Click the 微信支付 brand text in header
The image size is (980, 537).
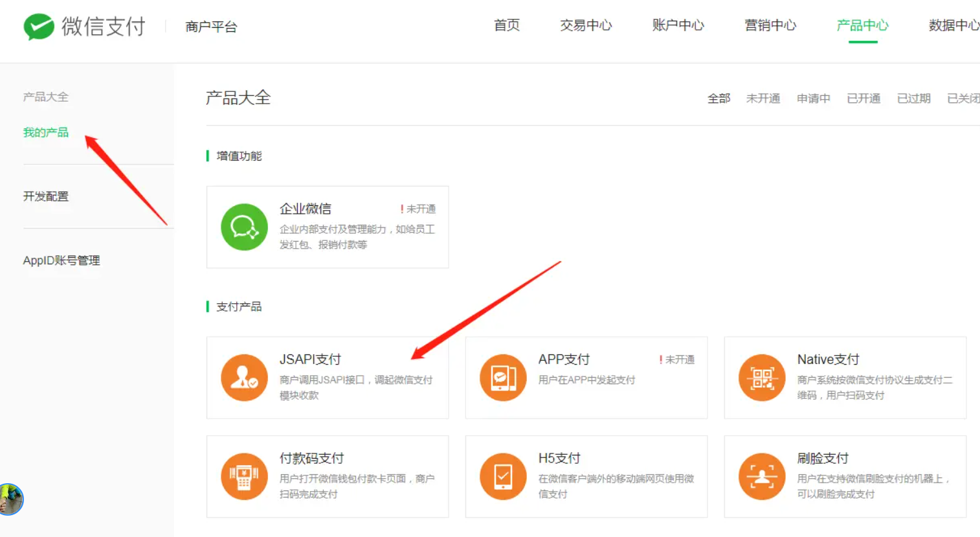click(x=104, y=27)
